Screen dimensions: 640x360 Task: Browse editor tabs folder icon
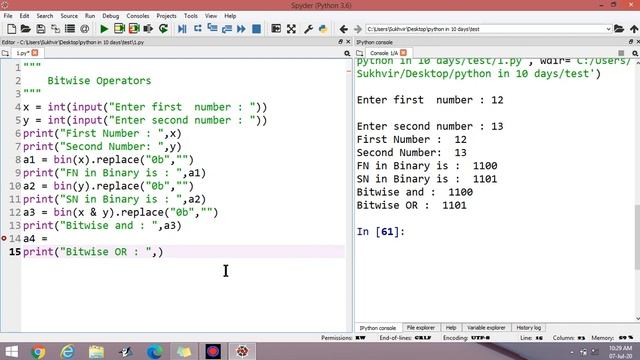[x=5, y=53]
